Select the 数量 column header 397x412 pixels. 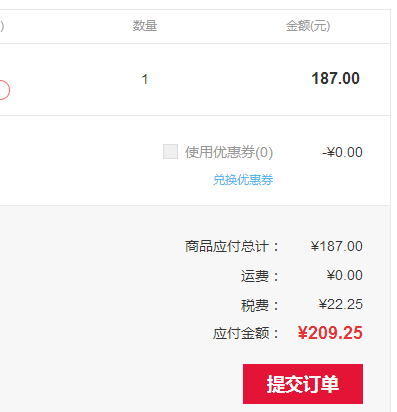[145, 26]
